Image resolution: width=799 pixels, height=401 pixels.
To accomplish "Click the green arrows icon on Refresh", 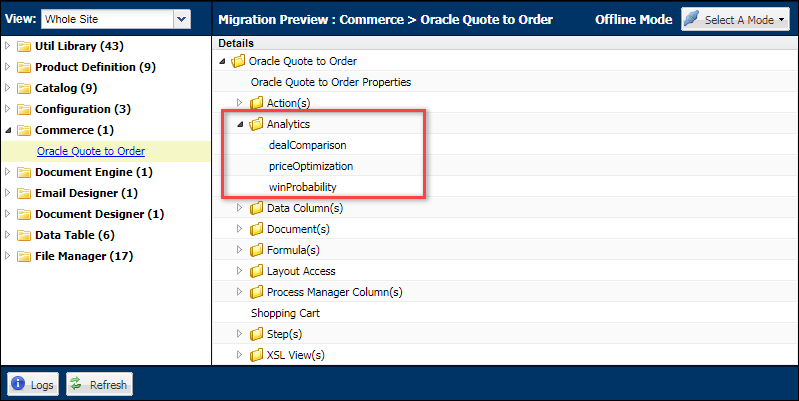I will click(76, 383).
